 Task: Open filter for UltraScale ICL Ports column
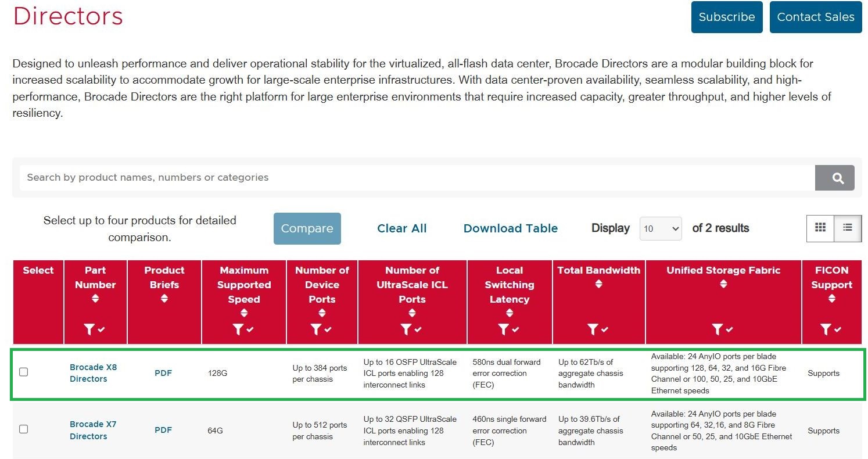coord(407,329)
